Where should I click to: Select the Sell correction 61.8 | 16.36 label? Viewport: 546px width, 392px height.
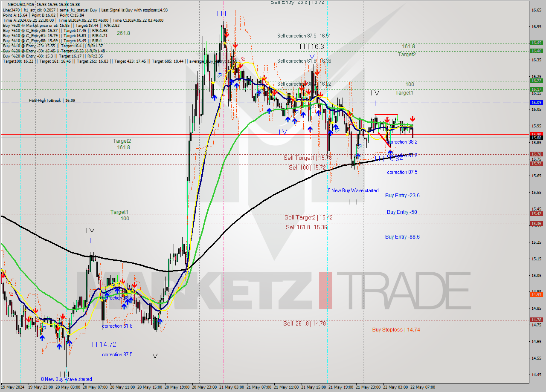[x=304, y=61]
